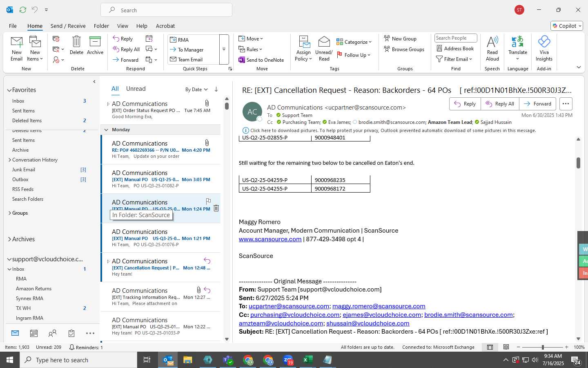Open File Explorer from taskbar
This screenshot has width=588, height=368.
(188, 360)
